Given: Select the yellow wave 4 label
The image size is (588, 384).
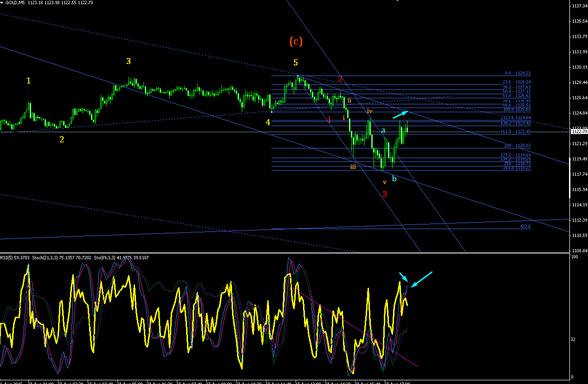Looking at the screenshot, I should [268, 122].
